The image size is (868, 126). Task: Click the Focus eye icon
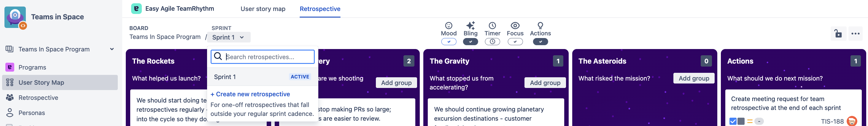tap(515, 25)
